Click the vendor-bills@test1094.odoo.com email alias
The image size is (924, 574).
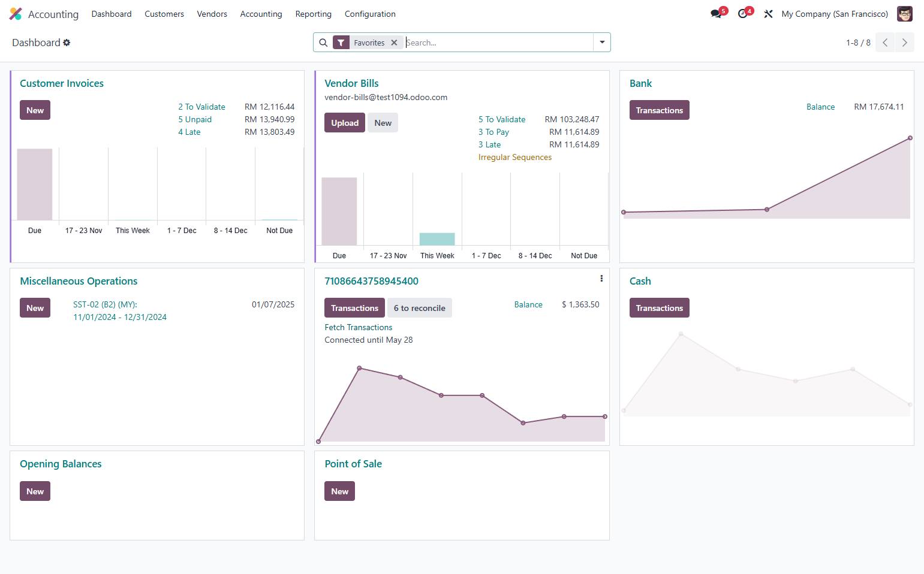pyautogui.click(x=386, y=97)
